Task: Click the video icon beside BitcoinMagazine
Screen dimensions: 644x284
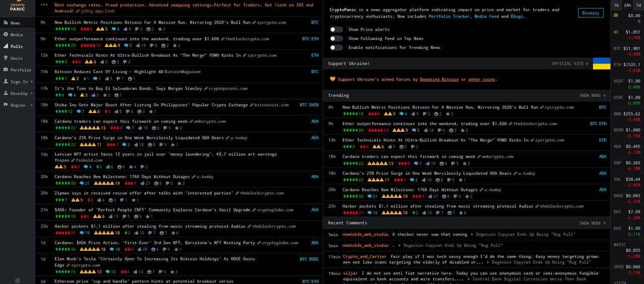Action: (160, 72)
